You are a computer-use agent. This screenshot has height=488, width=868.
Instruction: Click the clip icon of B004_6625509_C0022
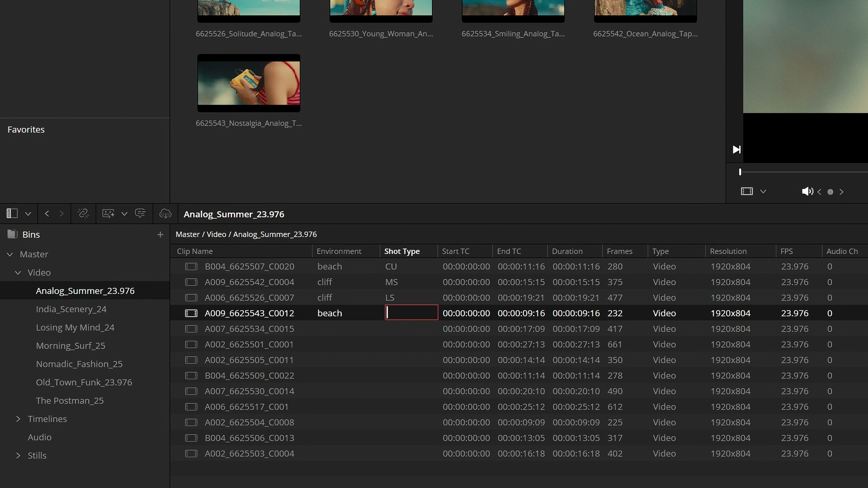(191, 376)
